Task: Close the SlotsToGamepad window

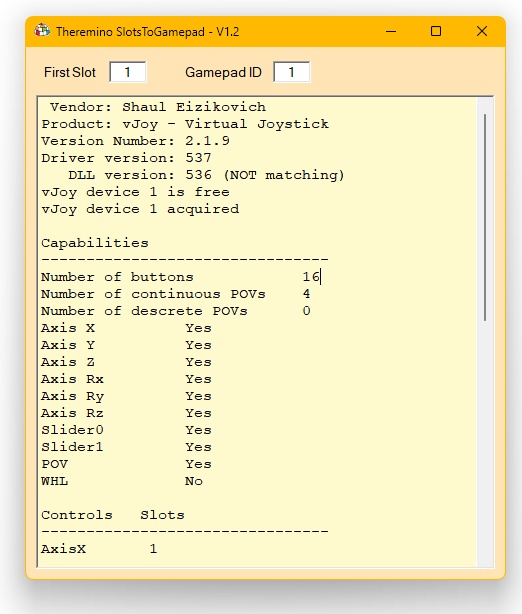Action: (482, 31)
